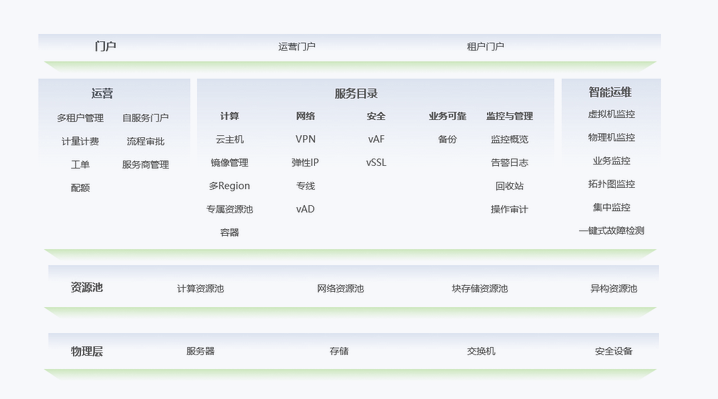Click the 智能运维 heading
This screenshot has height=399, width=718.
(x=610, y=92)
